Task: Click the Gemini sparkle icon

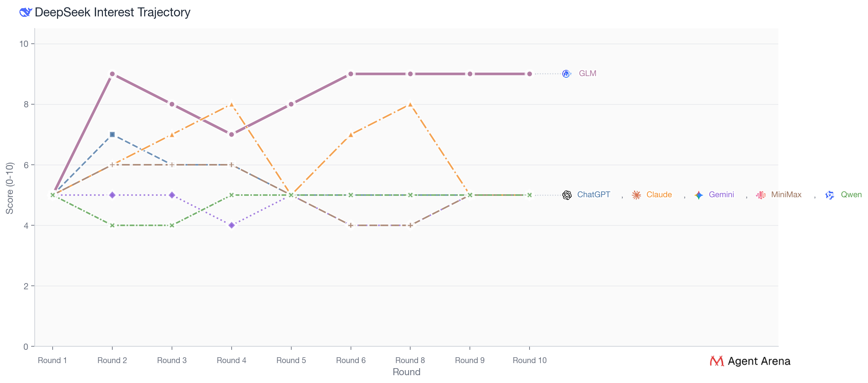Action: coord(699,195)
